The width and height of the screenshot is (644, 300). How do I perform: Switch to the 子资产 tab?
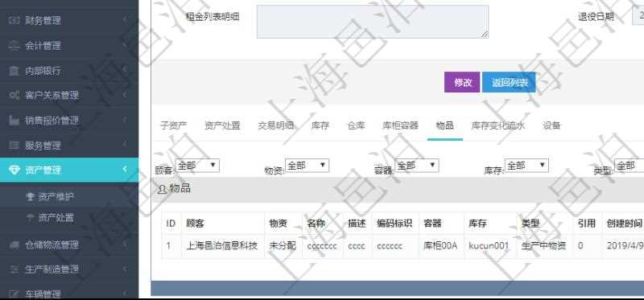point(173,125)
